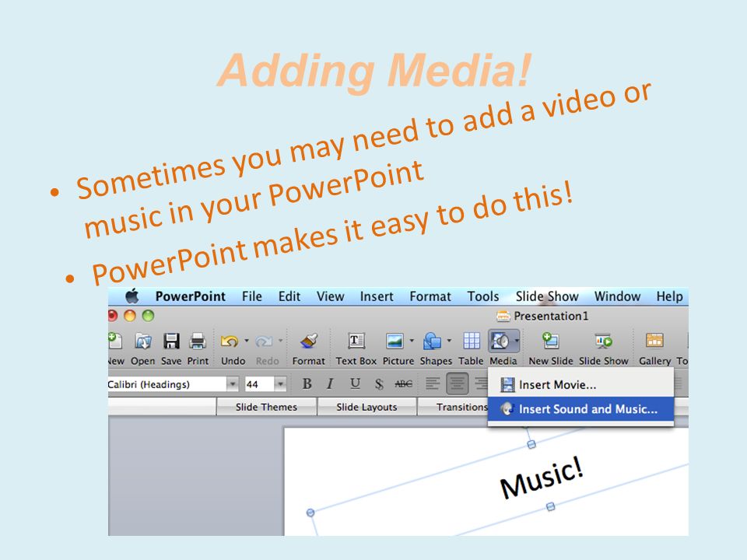The image size is (747, 560).
Task: Click the New presentation toolbar icon
Action: pyautogui.click(x=115, y=341)
